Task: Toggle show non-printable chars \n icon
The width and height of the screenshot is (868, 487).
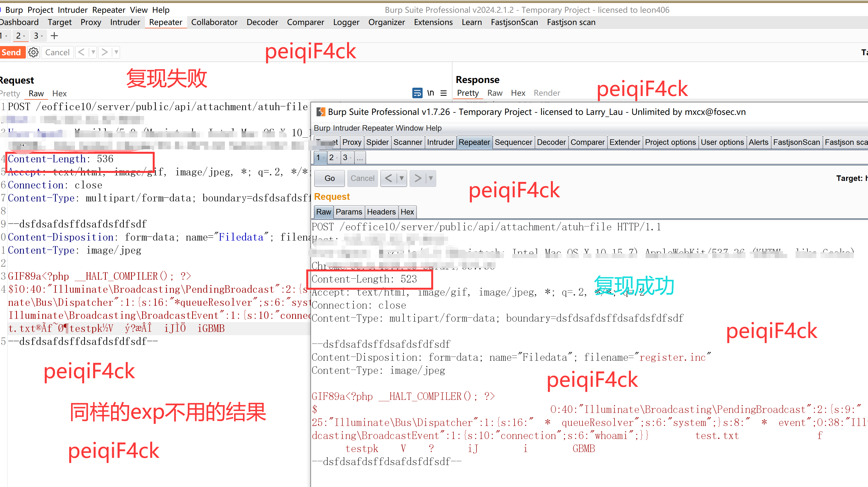Action: [x=431, y=93]
